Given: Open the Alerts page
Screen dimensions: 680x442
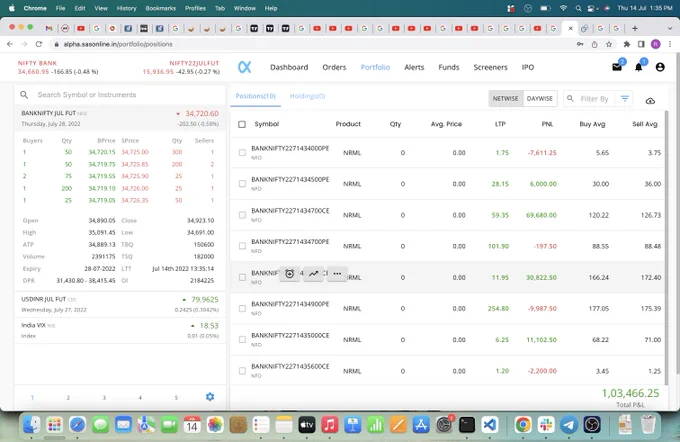Looking at the screenshot, I should pos(414,67).
